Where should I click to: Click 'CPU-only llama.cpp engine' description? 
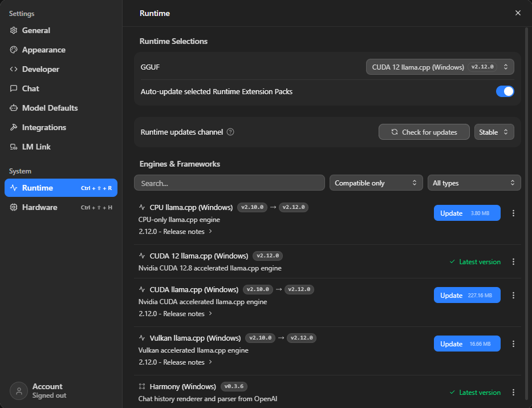click(x=179, y=220)
